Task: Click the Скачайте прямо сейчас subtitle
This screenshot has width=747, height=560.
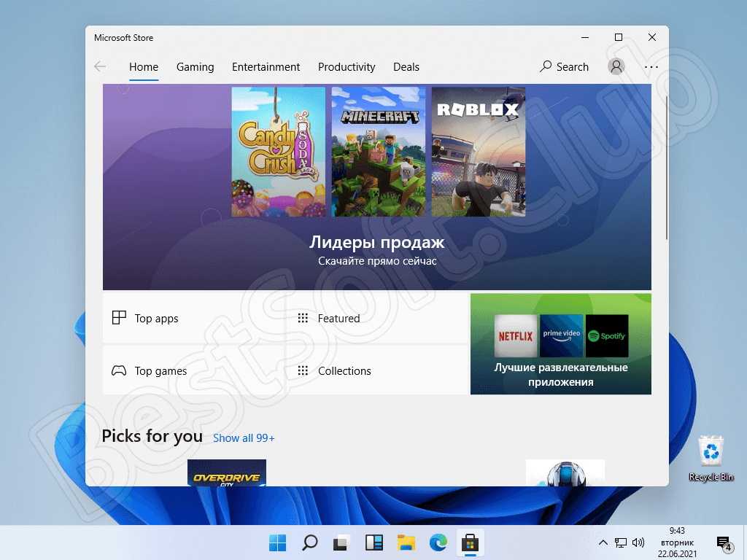Action: pos(377,261)
